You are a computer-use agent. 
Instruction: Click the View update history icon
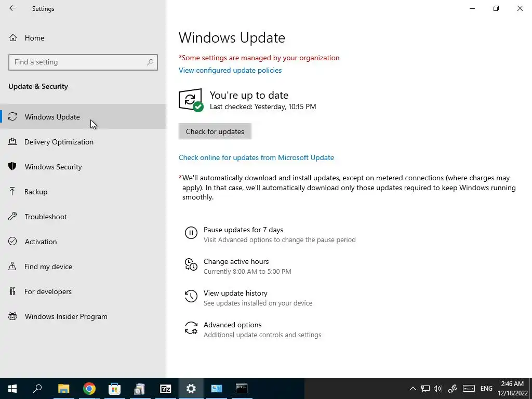(191, 296)
